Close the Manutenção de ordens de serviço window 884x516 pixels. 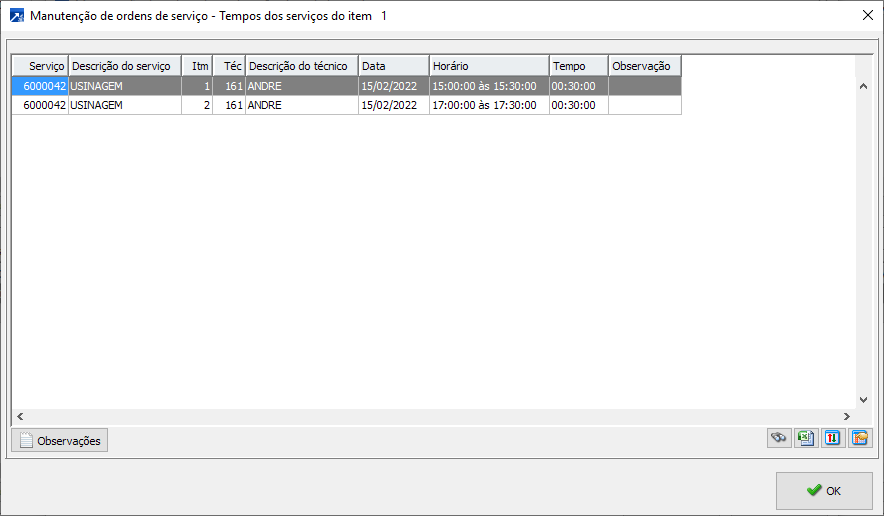[868, 15]
